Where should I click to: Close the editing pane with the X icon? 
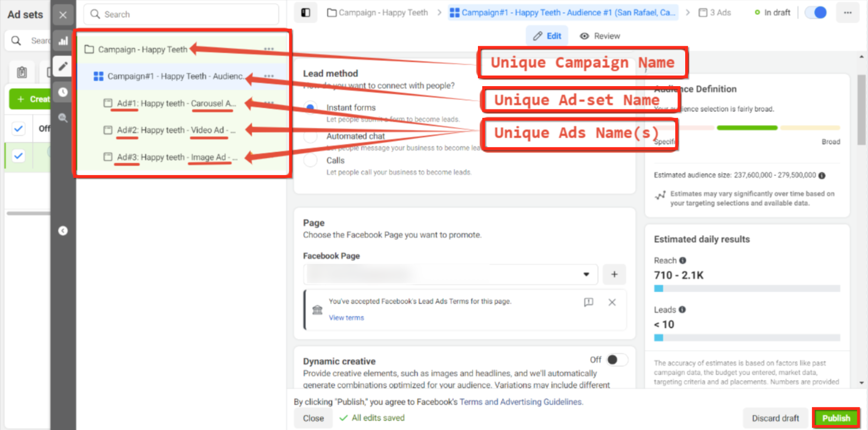(x=63, y=15)
